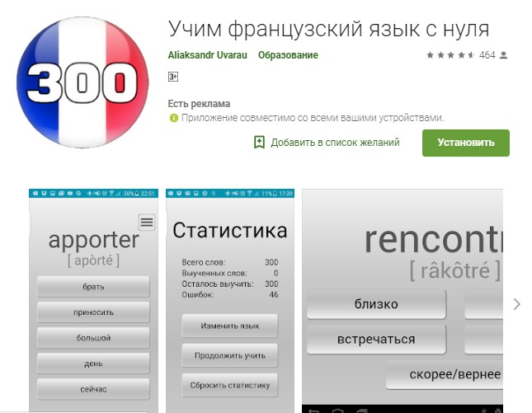Click the green compatibility info icon

coord(173,118)
